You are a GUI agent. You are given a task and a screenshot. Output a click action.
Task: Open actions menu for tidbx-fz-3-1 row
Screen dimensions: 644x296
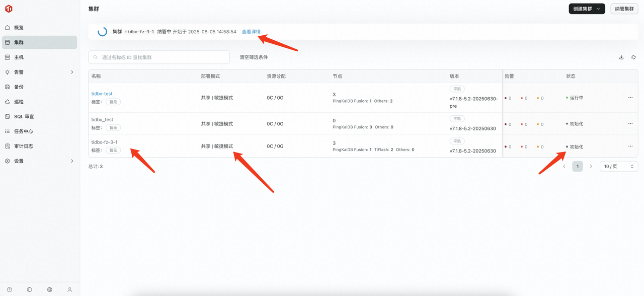630,146
